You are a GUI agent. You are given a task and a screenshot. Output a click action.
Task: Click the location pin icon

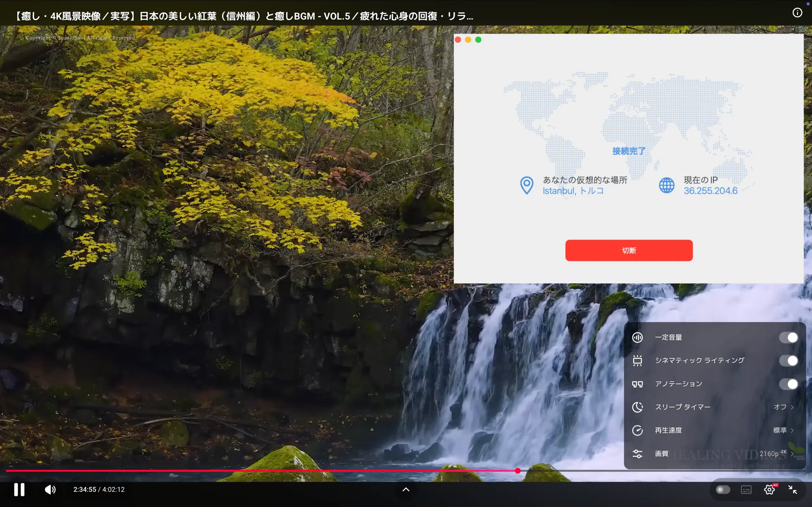click(527, 185)
